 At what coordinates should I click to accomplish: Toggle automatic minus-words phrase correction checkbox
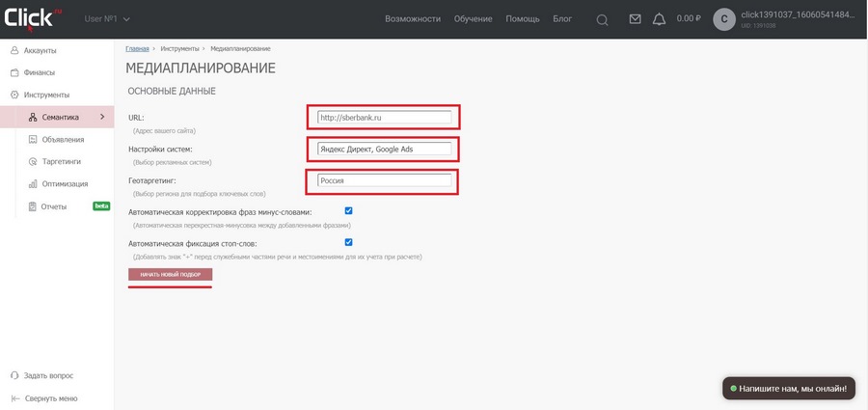[x=348, y=211]
